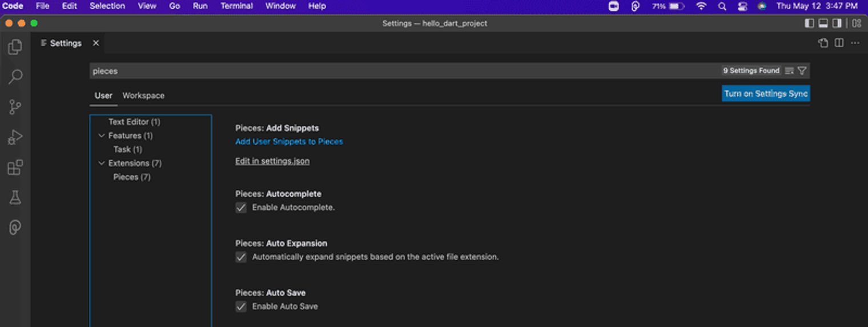Open the Extensions view
Viewport: 868px width, 327px height.
(15, 168)
